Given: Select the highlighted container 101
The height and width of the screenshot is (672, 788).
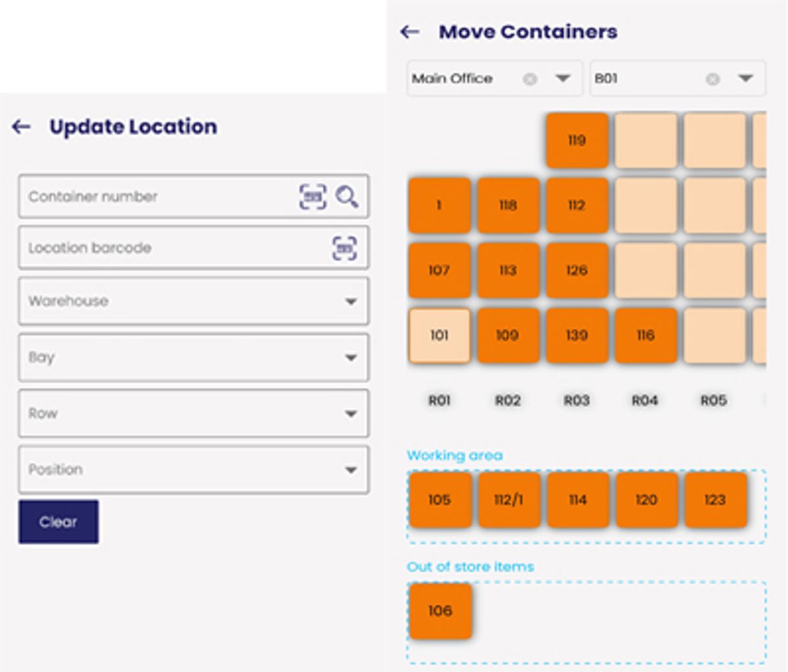Looking at the screenshot, I should pos(439,335).
